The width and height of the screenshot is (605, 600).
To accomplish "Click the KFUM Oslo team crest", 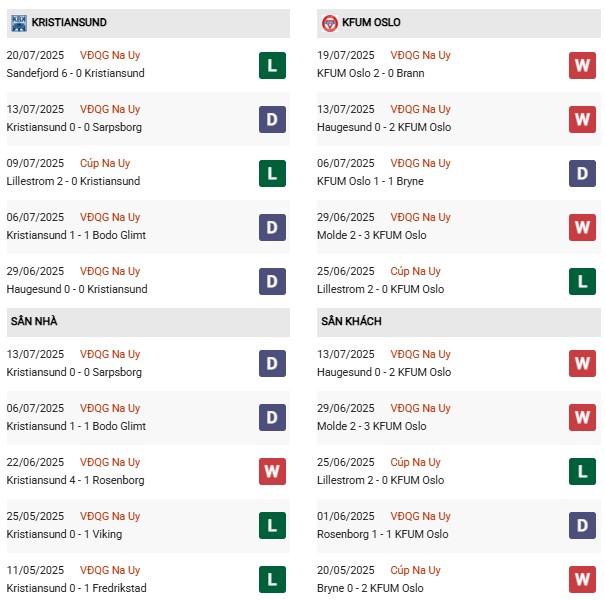I will tap(330, 22).
